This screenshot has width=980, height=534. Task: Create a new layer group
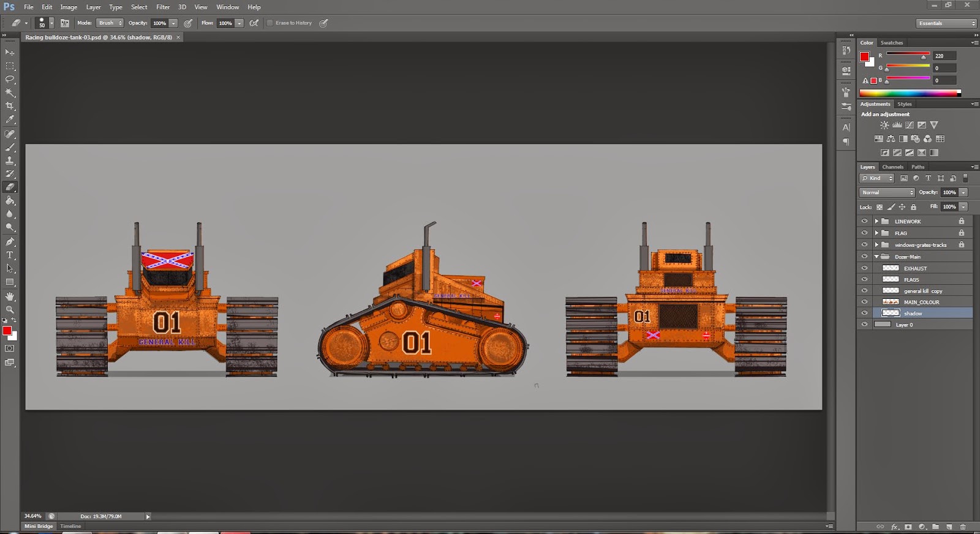coord(935,527)
